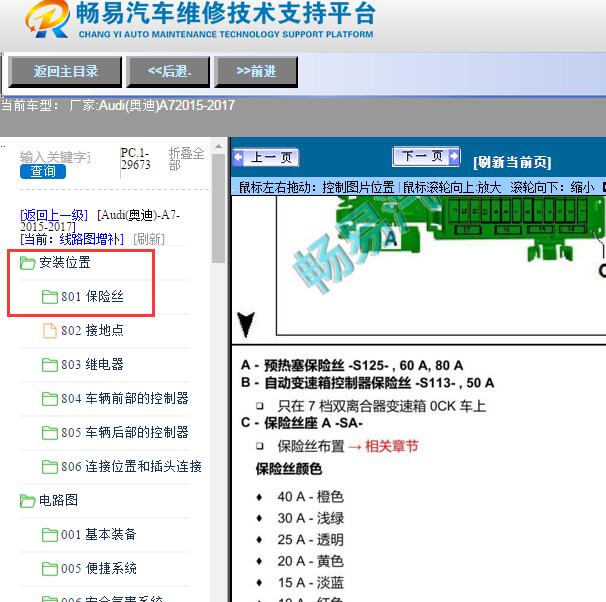Image resolution: width=606 pixels, height=602 pixels.
Task: Click the 20 A - 黄色 list entry
Action: [x=310, y=561]
